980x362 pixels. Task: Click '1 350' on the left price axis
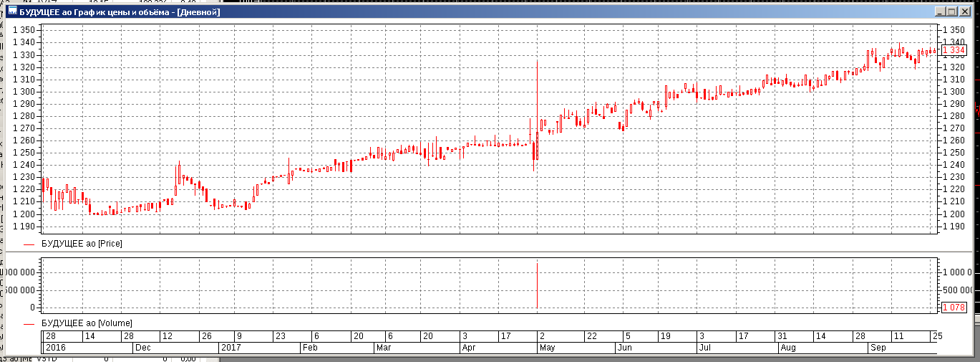coord(24,30)
